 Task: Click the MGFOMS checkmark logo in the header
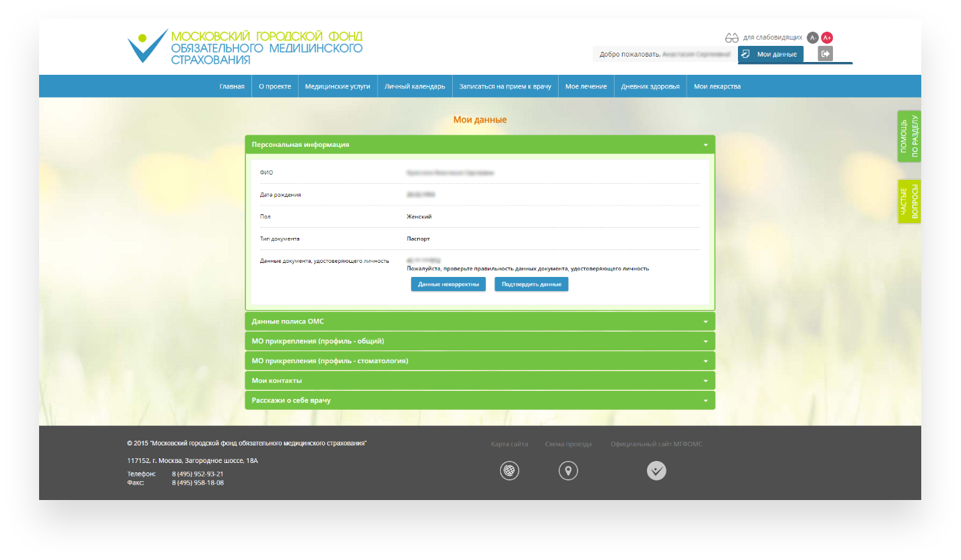(x=148, y=46)
